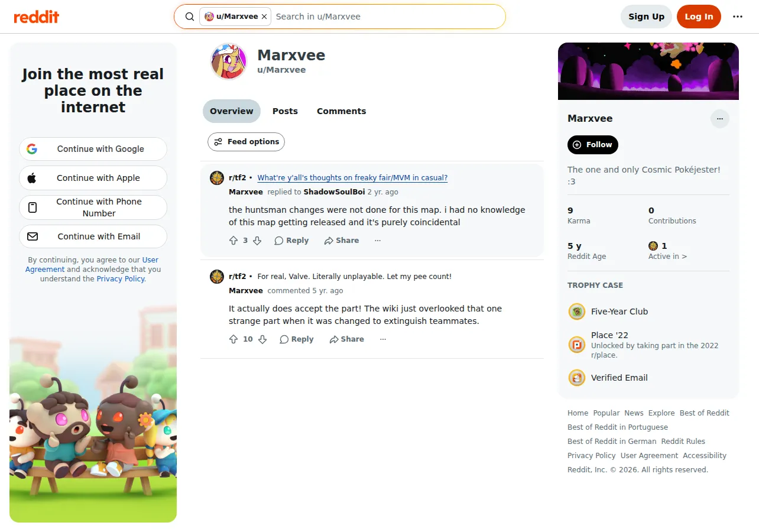Click the '9 Karma' stat text
This screenshot has height=532, width=759.
[579, 215]
